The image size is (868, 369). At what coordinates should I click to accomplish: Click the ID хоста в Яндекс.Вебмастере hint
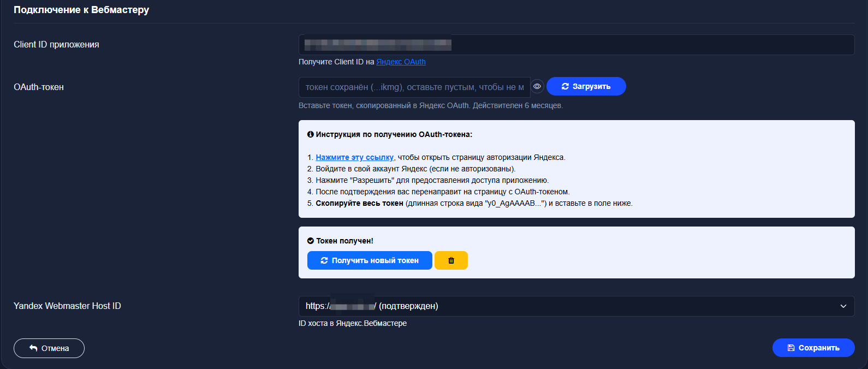point(353,323)
